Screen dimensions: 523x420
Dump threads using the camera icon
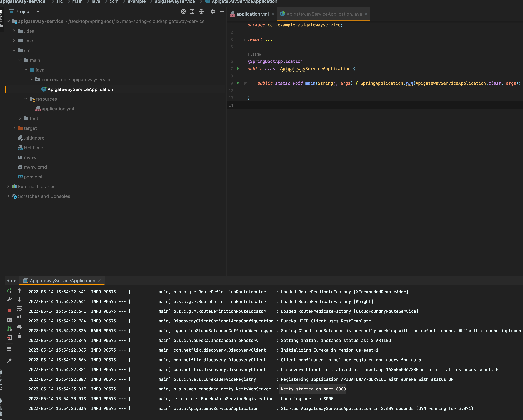[9, 320]
